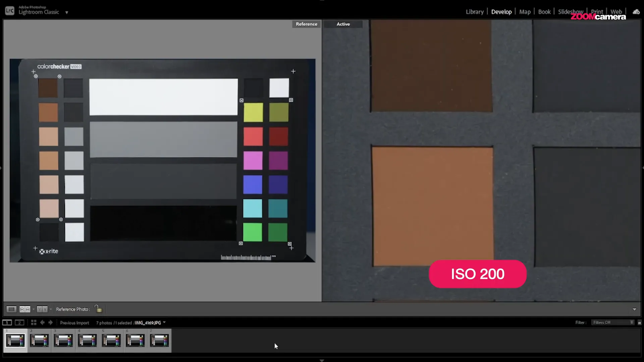The image size is (644, 362).
Task: Click the cloud sync status icon
Action: tap(636, 12)
